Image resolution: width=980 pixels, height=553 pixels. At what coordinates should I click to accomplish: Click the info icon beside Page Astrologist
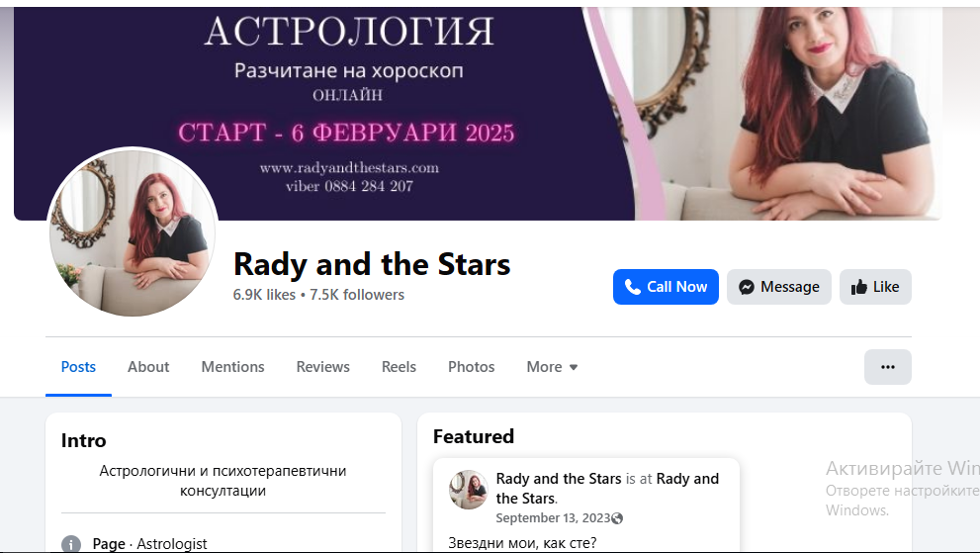pyautogui.click(x=71, y=544)
